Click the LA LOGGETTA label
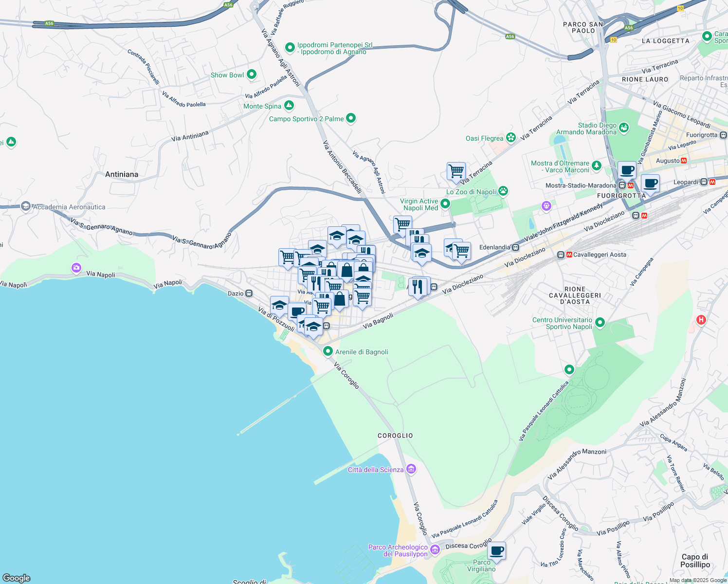Image resolution: width=728 pixels, height=584 pixels. click(666, 41)
